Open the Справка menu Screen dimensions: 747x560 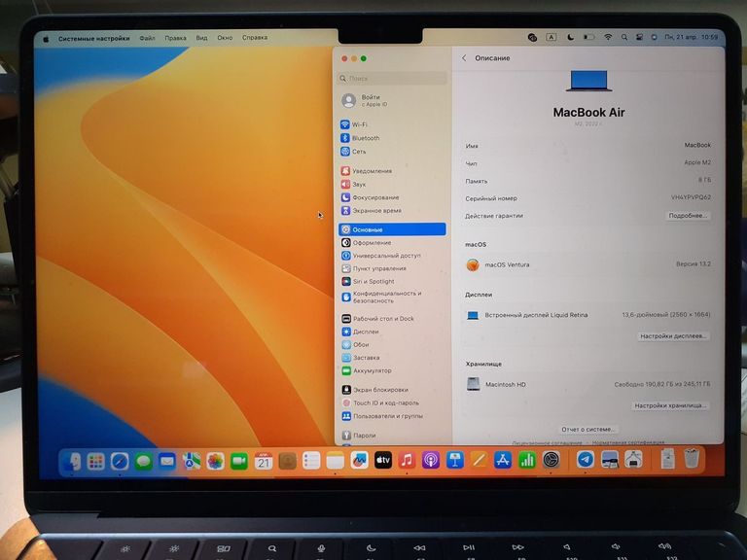click(x=255, y=38)
